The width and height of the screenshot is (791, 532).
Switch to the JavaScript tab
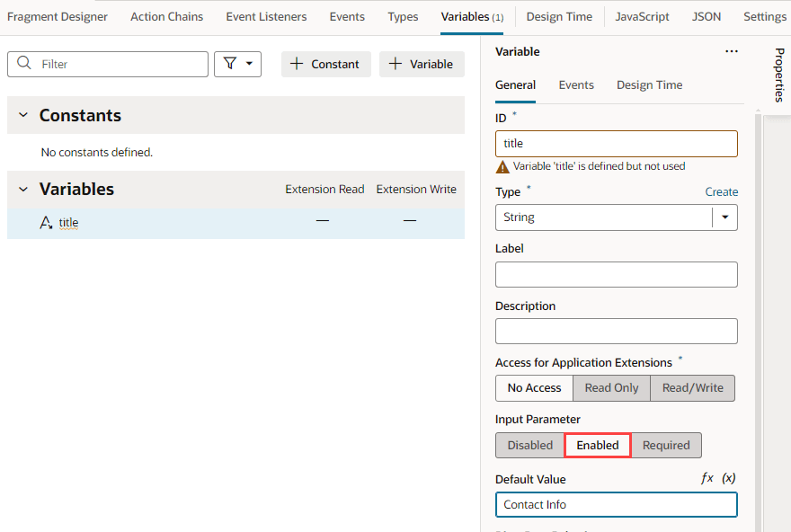(642, 16)
